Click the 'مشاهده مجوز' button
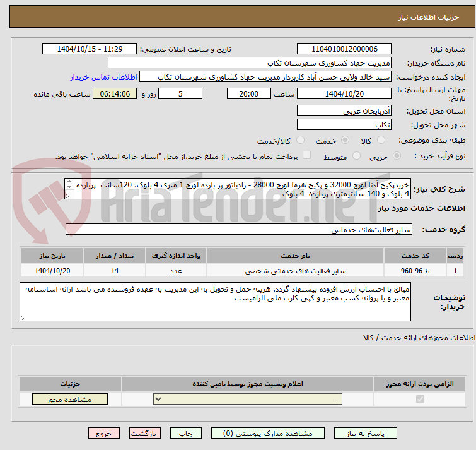This screenshot has width=476, height=450. coord(70,399)
